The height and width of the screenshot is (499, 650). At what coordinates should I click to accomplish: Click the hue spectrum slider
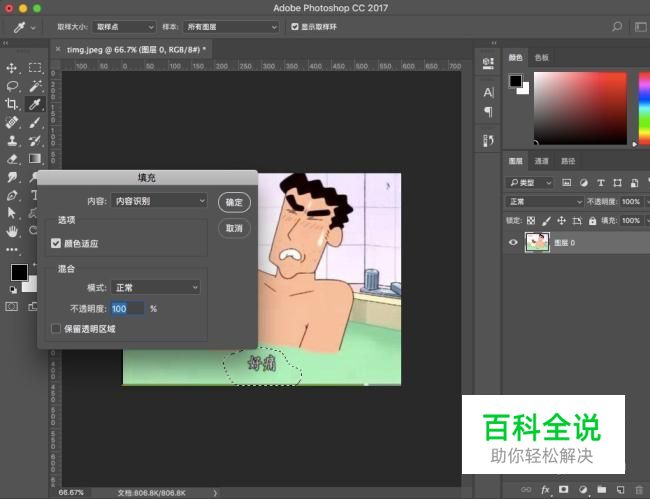click(644, 108)
